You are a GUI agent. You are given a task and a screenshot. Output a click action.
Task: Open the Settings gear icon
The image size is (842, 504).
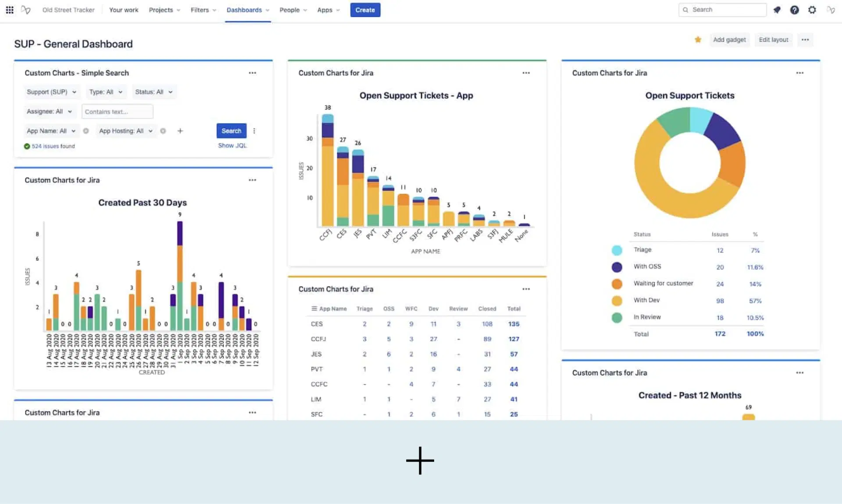pos(812,10)
